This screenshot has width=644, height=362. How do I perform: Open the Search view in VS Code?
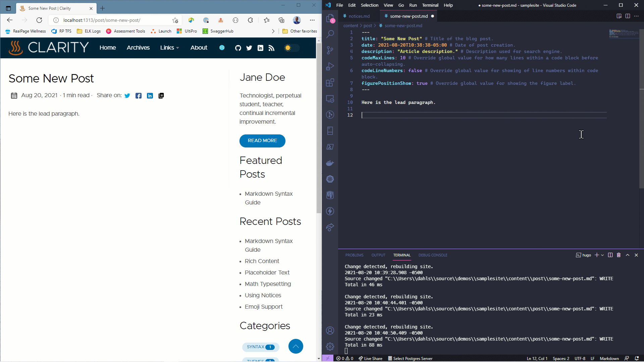(330, 34)
